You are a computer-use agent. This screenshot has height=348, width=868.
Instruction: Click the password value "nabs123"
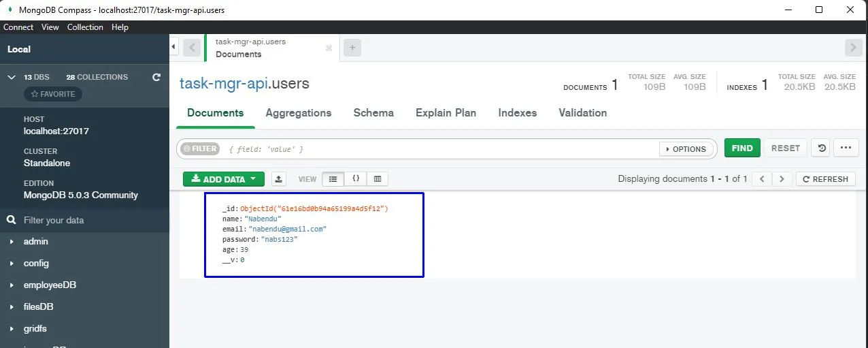280,240
